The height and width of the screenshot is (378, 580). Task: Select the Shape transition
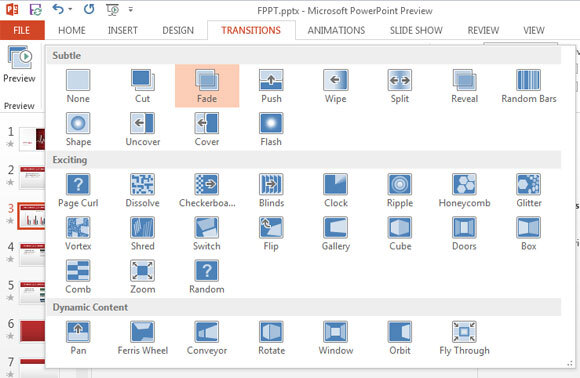[x=78, y=129]
